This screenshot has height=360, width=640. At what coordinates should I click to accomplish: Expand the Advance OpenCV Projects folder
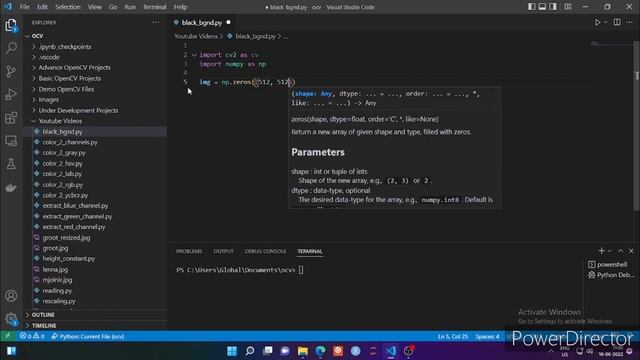coord(74,67)
